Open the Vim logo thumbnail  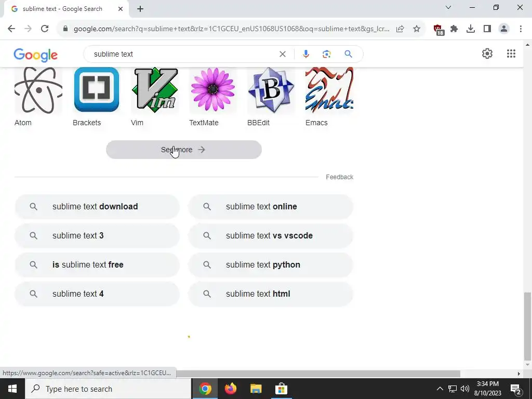coord(155,90)
